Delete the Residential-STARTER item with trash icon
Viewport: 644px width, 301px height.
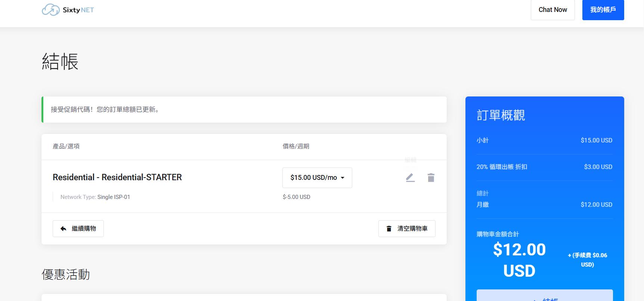pos(431,178)
